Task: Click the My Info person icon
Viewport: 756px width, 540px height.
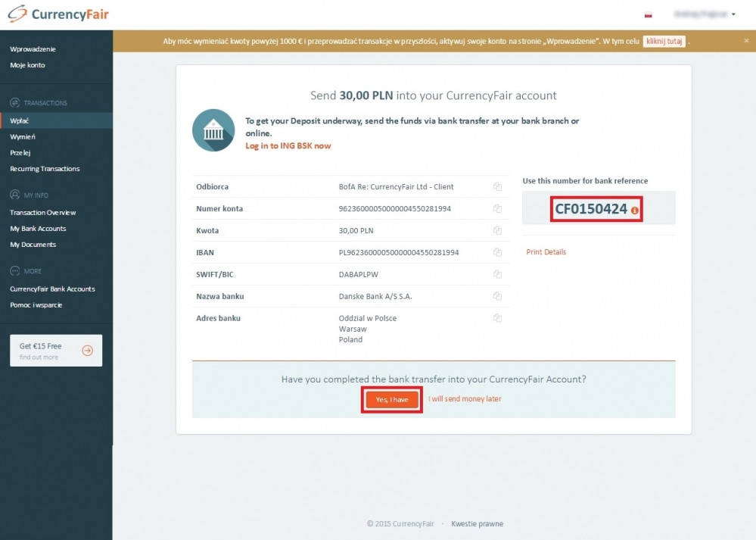Action: pos(15,195)
